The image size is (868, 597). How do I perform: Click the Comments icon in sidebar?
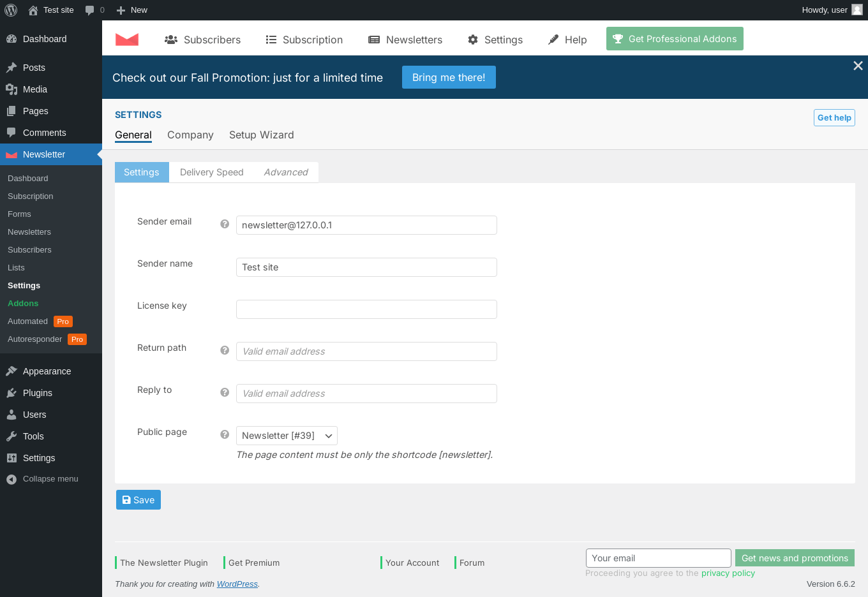pos(11,133)
